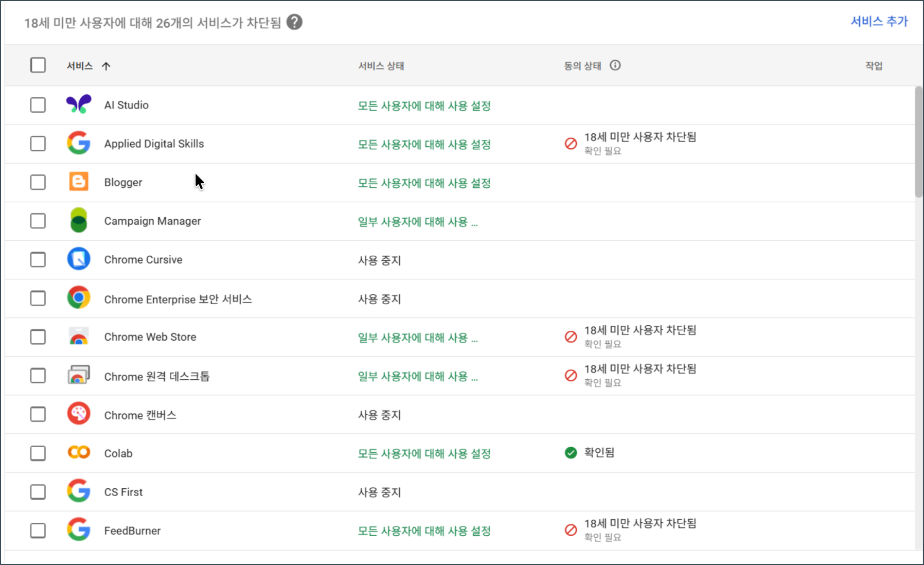Check the CS First checkbox
The height and width of the screenshot is (565, 924).
click(38, 492)
